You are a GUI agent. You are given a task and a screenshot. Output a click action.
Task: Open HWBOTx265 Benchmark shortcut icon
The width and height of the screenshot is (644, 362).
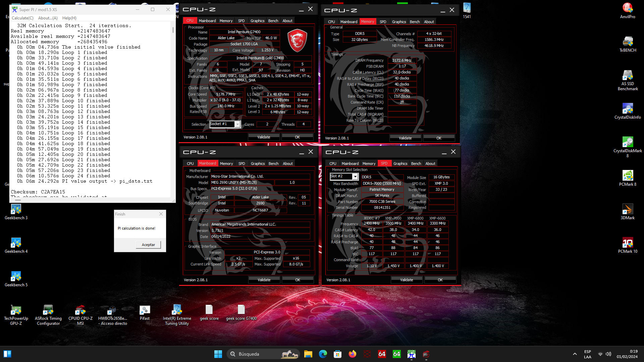(113, 315)
